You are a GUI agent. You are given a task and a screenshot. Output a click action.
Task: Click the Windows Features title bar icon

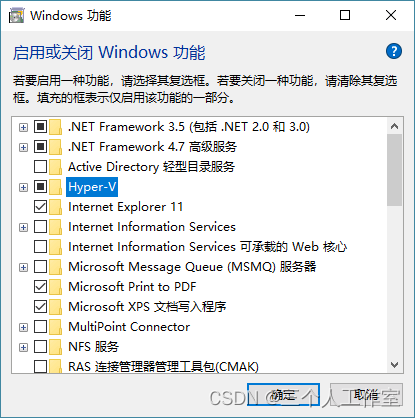17,16
